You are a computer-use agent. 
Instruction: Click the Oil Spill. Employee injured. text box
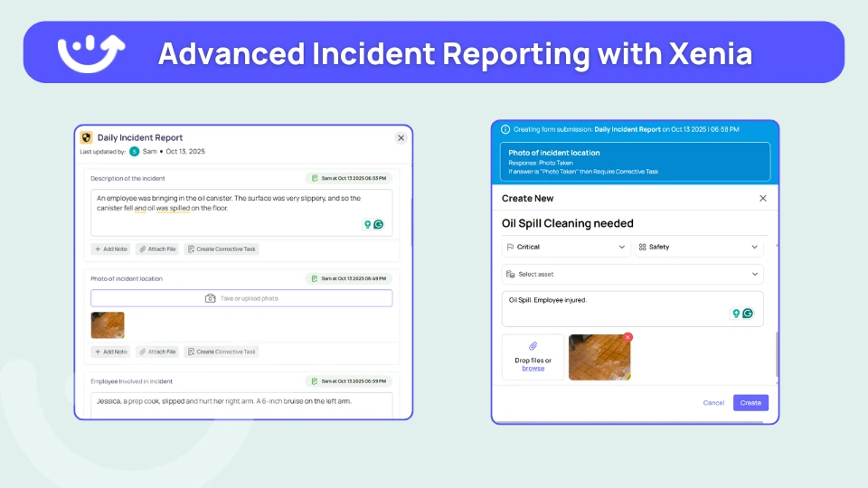(x=632, y=309)
